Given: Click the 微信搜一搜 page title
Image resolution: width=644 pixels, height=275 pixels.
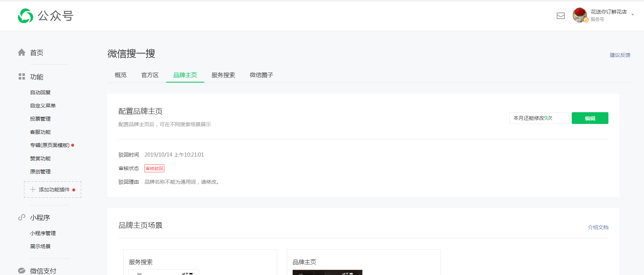Looking at the screenshot, I should point(131,54).
